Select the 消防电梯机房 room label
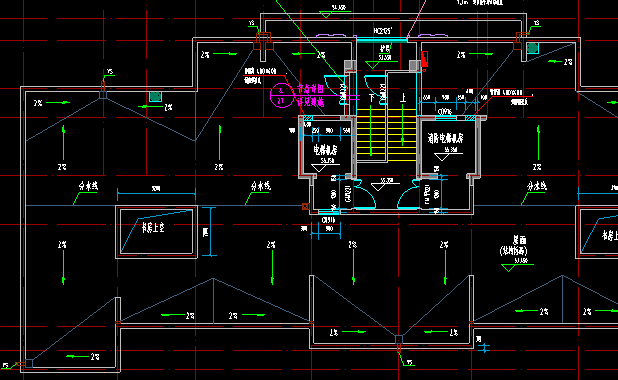 coord(446,138)
